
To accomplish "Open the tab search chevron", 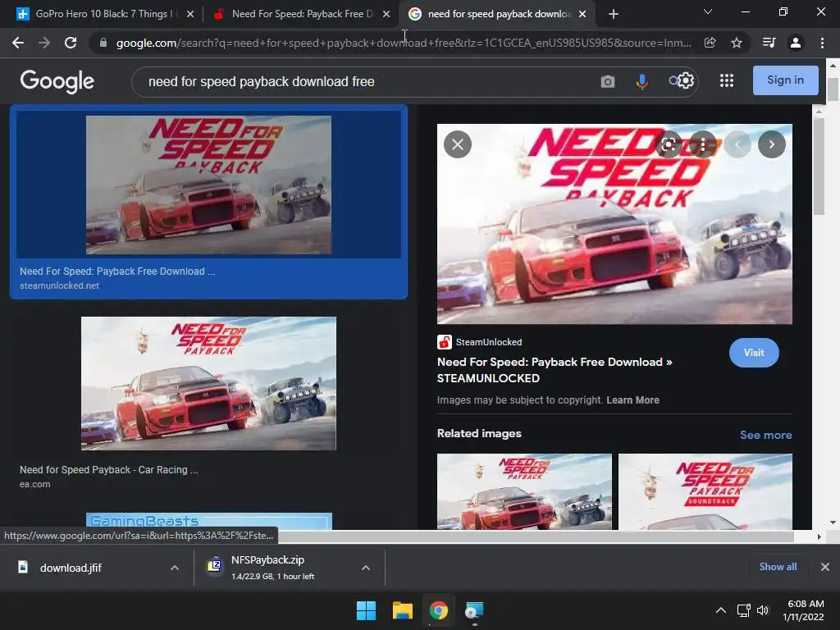I will [x=708, y=11].
